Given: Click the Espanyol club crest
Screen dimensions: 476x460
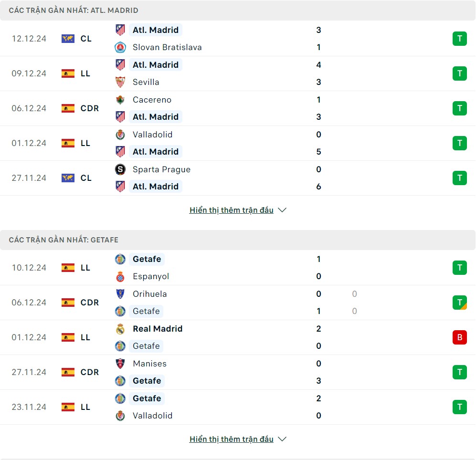Looking at the screenshot, I should point(120,276).
